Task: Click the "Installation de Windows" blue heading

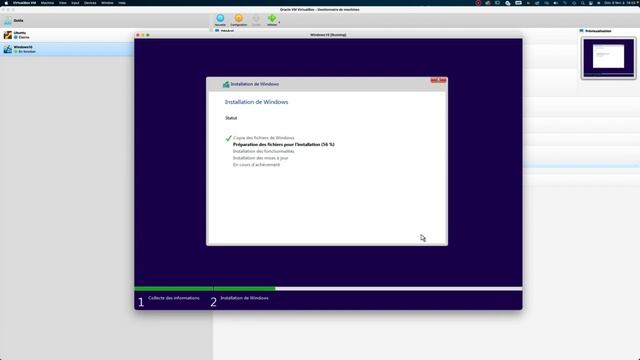Action: [x=256, y=102]
